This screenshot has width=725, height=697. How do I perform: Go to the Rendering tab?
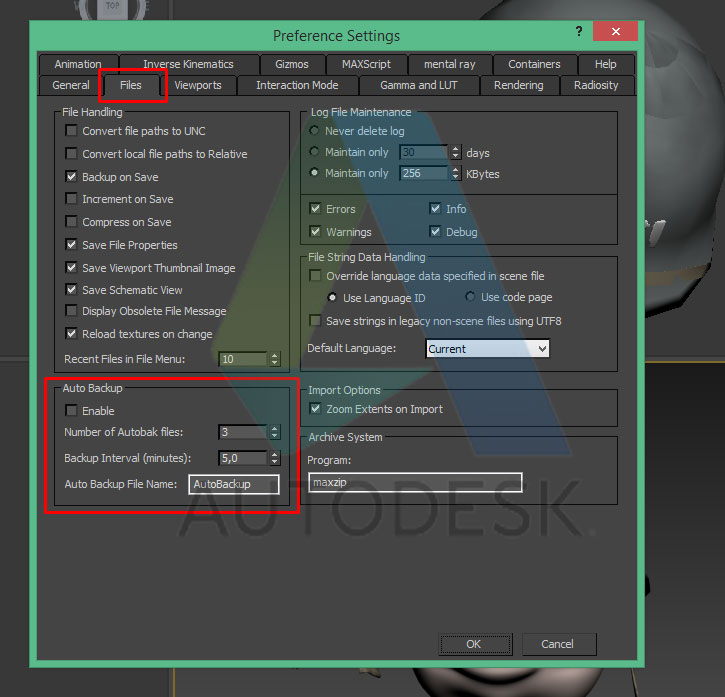pyautogui.click(x=518, y=85)
